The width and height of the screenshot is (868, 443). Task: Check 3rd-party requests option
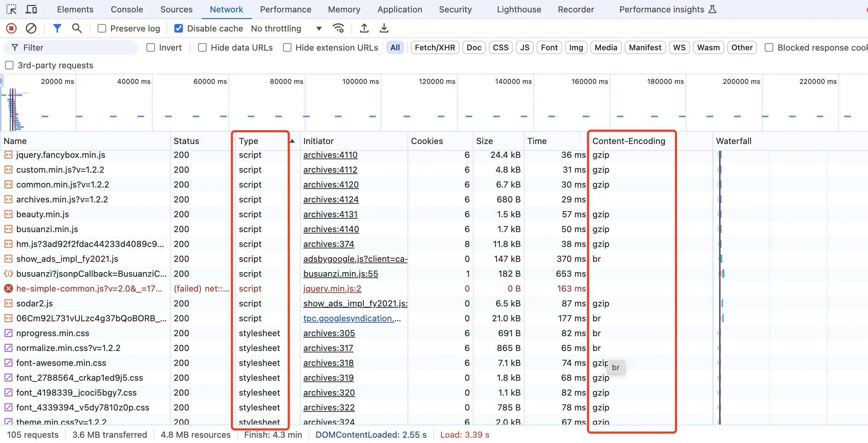pyautogui.click(x=9, y=65)
